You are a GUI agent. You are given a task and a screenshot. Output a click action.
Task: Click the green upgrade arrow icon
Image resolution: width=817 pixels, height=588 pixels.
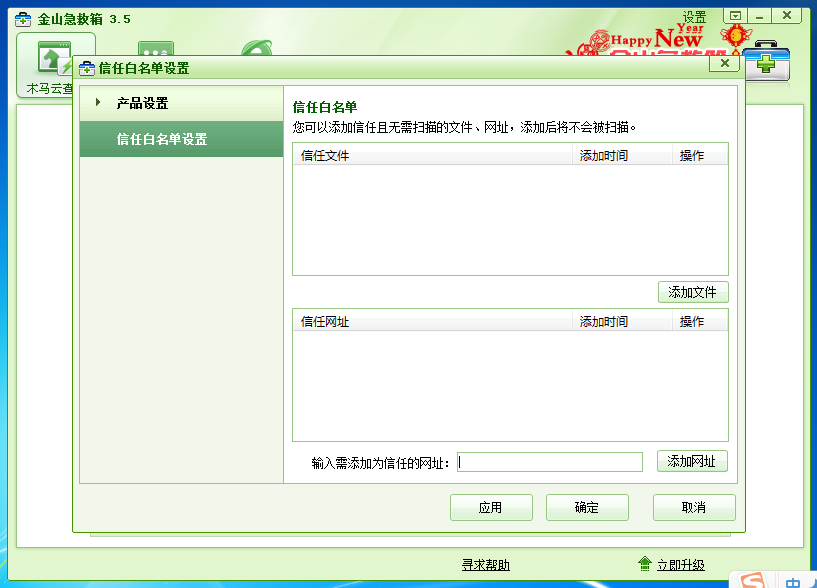[x=645, y=565]
